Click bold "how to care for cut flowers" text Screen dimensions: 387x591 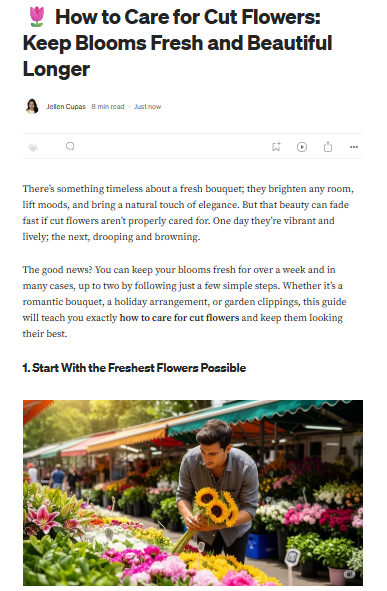coord(179,318)
